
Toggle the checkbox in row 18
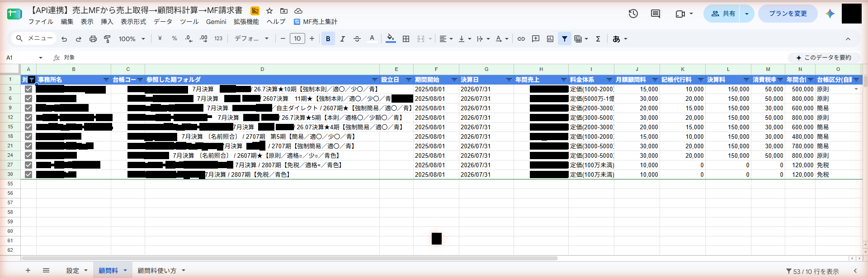(28, 137)
